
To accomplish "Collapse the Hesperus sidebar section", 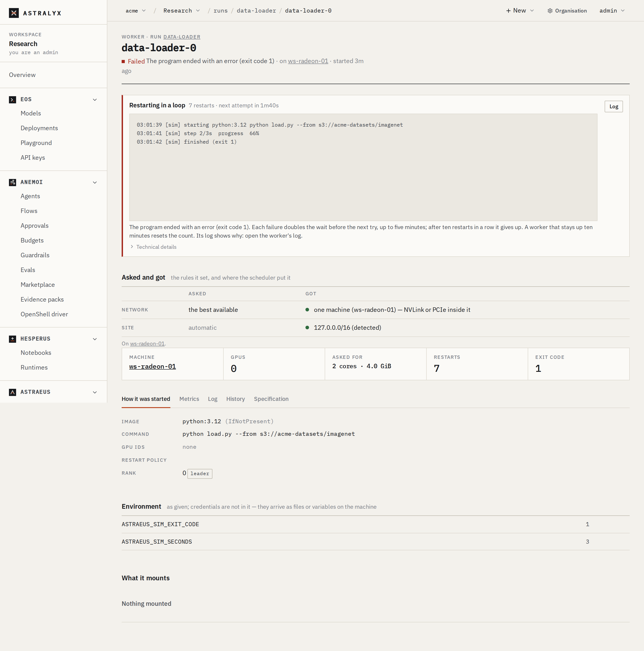I will click(95, 339).
